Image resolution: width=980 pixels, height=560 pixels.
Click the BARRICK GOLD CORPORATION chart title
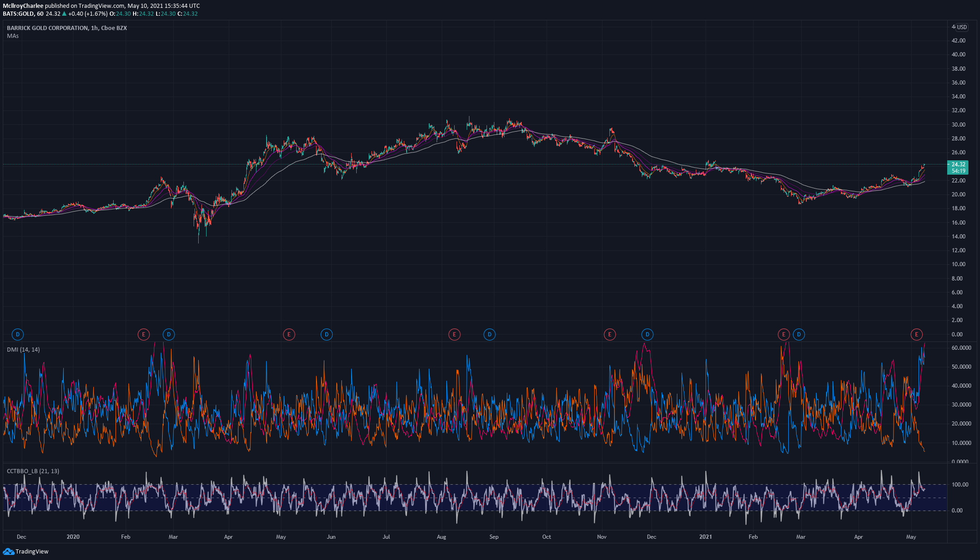click(x=67, y=28)
